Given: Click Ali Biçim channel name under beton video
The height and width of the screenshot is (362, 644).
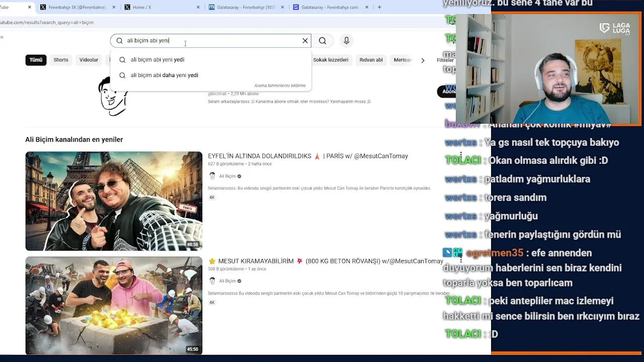Looking at the screenshot, I should click(227, 281).
